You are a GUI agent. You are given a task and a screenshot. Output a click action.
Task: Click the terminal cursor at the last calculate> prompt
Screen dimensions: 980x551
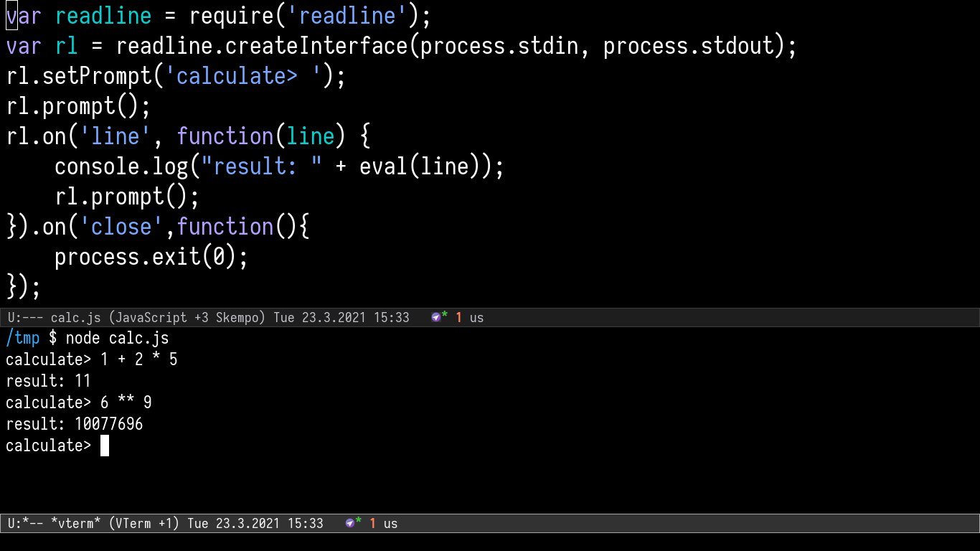(x=105, y=446)
